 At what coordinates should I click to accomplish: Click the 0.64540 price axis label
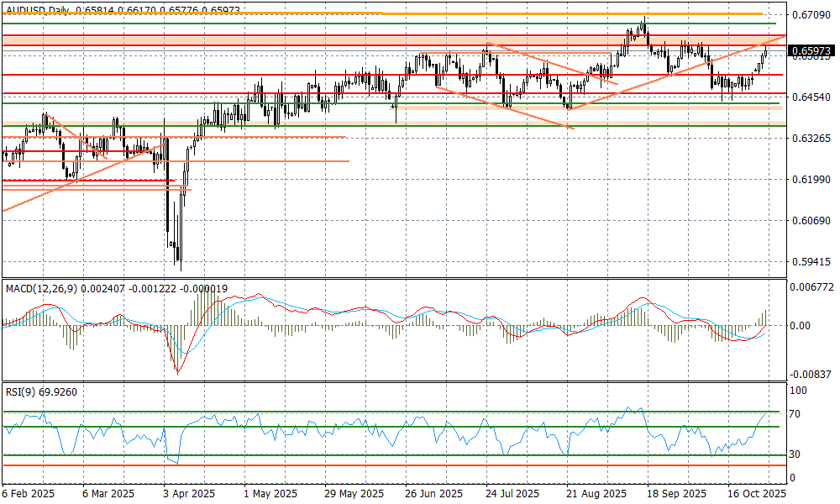tap(810, 97)
